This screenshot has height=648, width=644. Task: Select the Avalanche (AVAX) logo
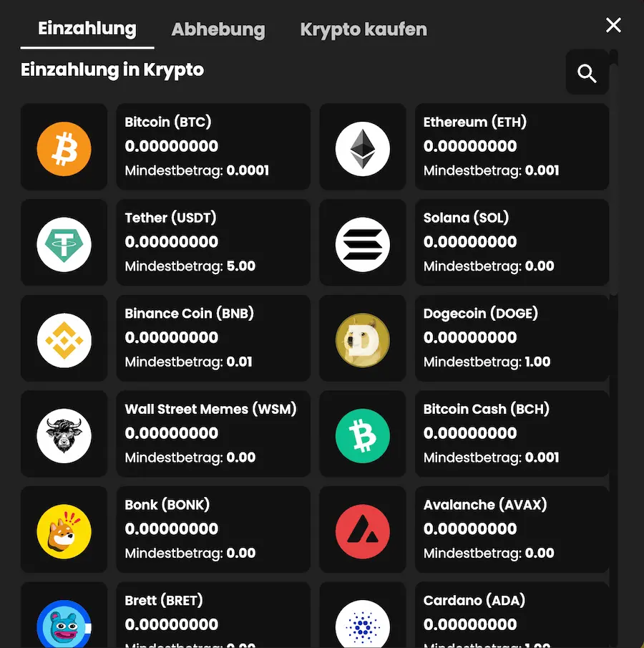tap(363, 530)
